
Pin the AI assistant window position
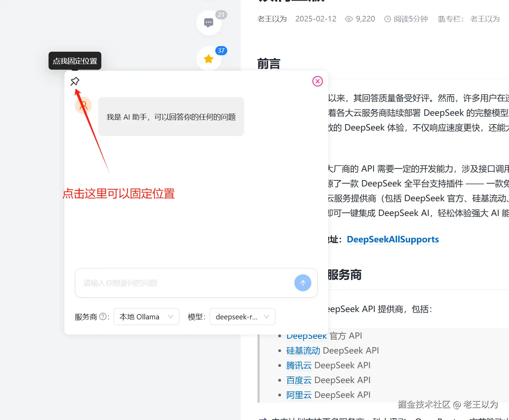pyautogui.click(x=75, y=81)
